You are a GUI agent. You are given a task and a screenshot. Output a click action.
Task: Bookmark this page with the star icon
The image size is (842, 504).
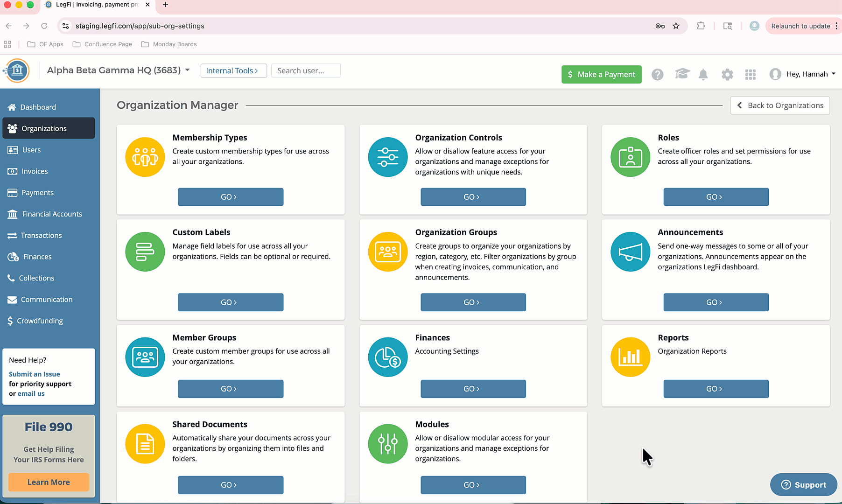[676, 26]
